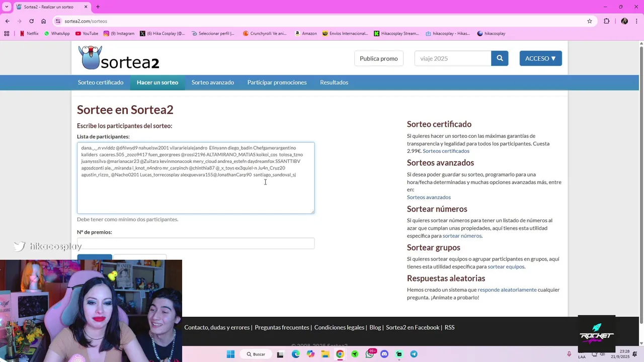The height and width of the screenshot is (362, 644).
Task: Expand the ACCESO dropdown
Action: pyautogui.click(x=540, y=58)
